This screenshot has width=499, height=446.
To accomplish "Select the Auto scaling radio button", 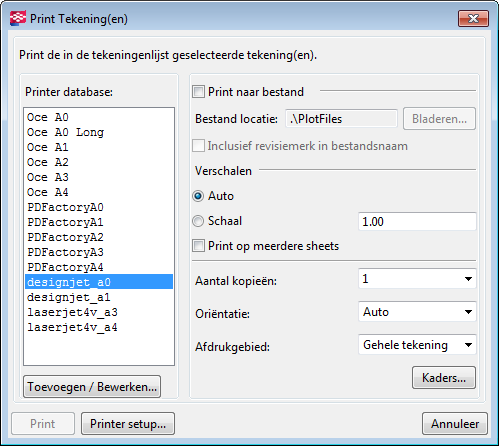I will [198, 196].
